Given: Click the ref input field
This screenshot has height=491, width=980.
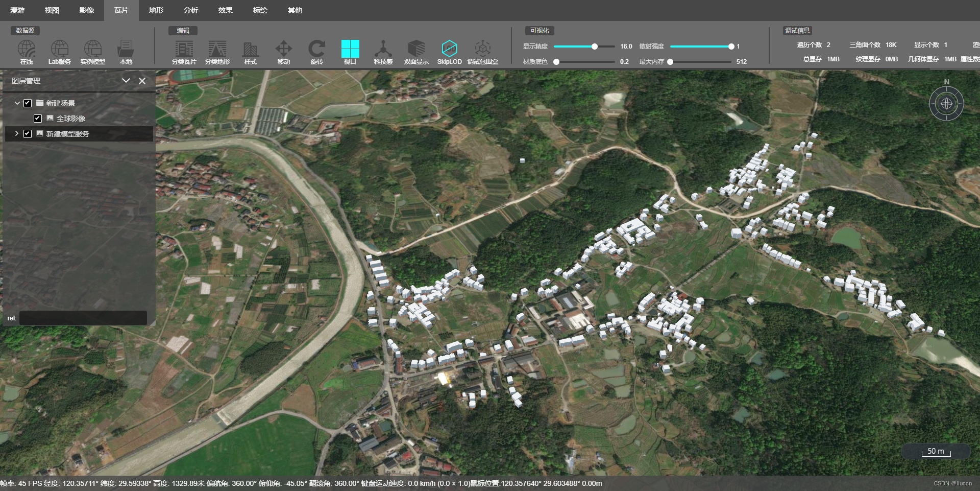Looking at the screenshot, I should coord(83,318).
